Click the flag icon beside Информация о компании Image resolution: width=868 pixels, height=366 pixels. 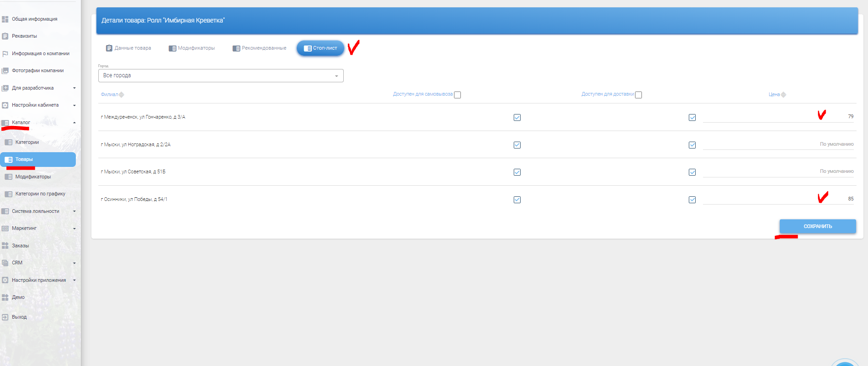[x=5, y=54]
